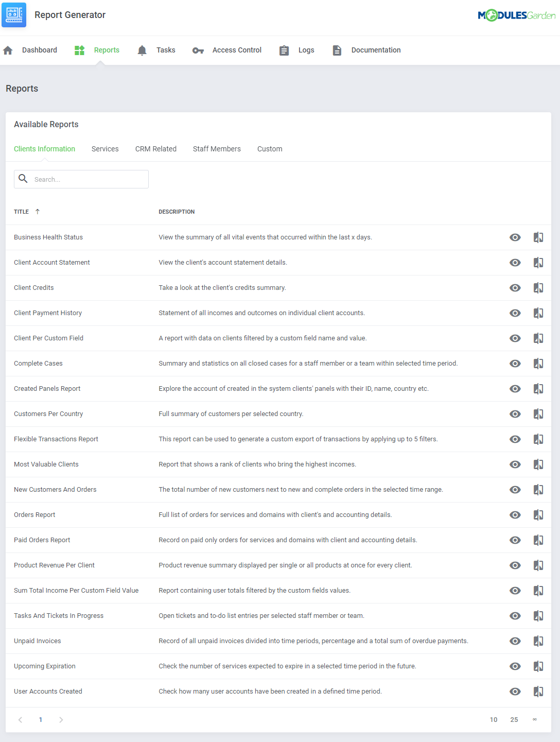Preview Most Valuable Clients report

click(x=515, y=464)
